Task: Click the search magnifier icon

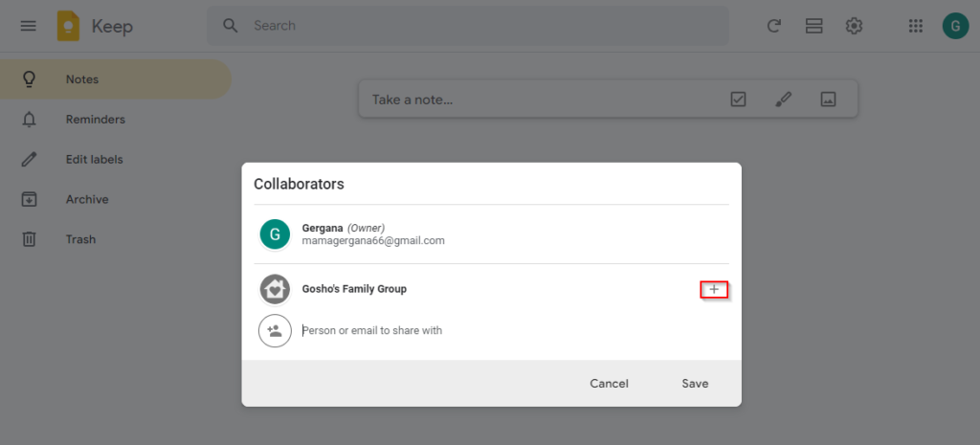Action: (231, 26)
